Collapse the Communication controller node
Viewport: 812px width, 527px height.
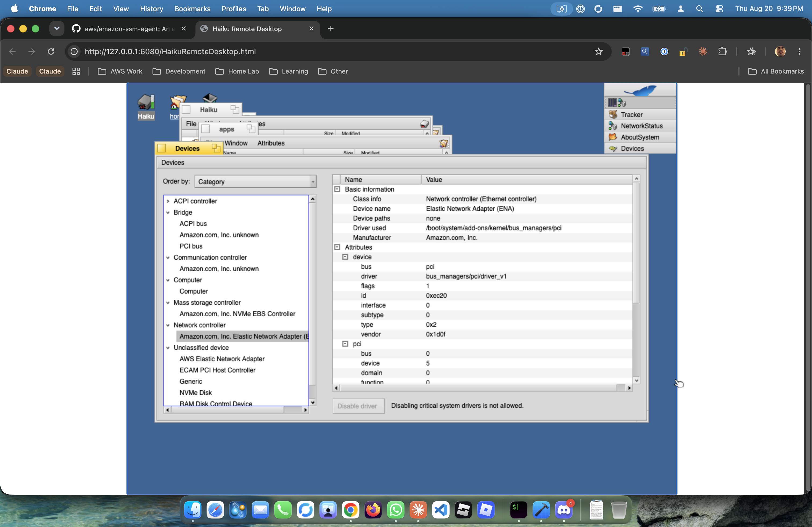pos(168,257)
